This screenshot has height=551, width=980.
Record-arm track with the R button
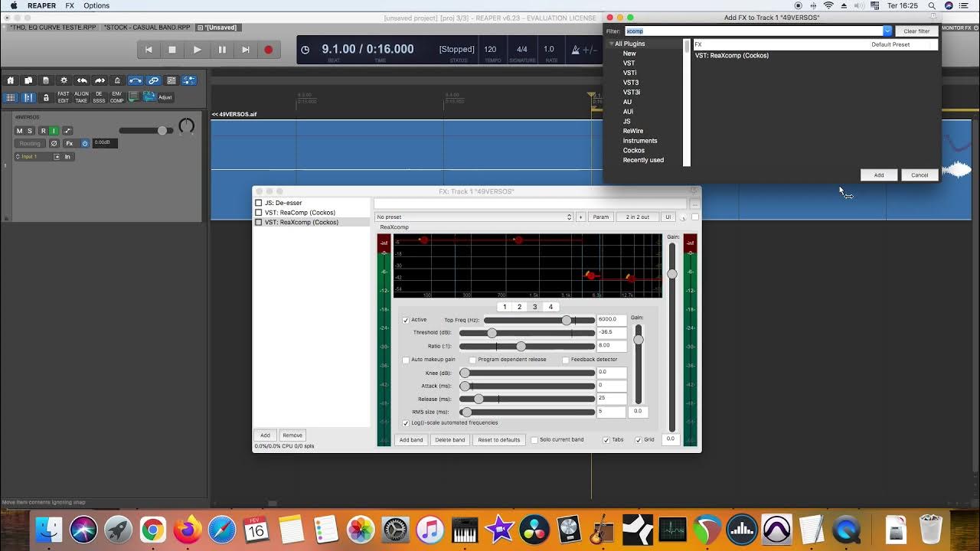43,131
